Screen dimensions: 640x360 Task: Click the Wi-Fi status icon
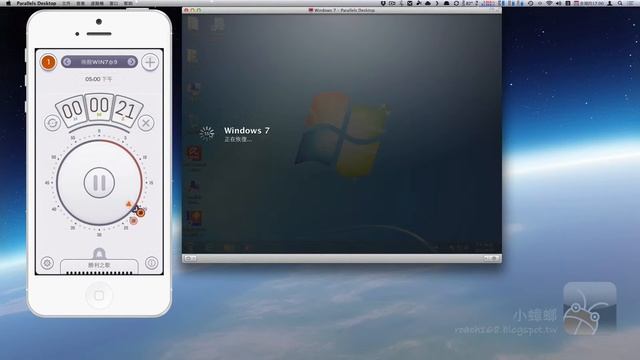click(x=549, y=3)
